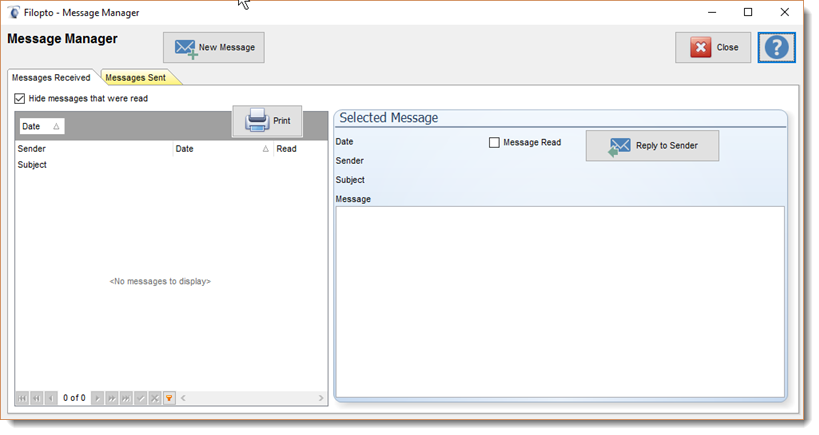This screenshot has width=819, height=435.
Task: Print the message list
Action: pyautogui.click(x=267, y=121)
